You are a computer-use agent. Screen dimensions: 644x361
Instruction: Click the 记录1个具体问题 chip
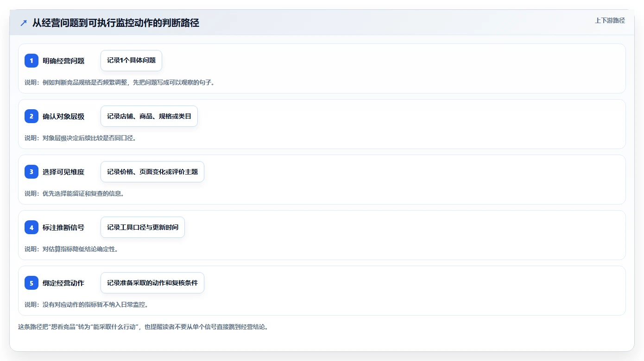click(x=131, y=61)
